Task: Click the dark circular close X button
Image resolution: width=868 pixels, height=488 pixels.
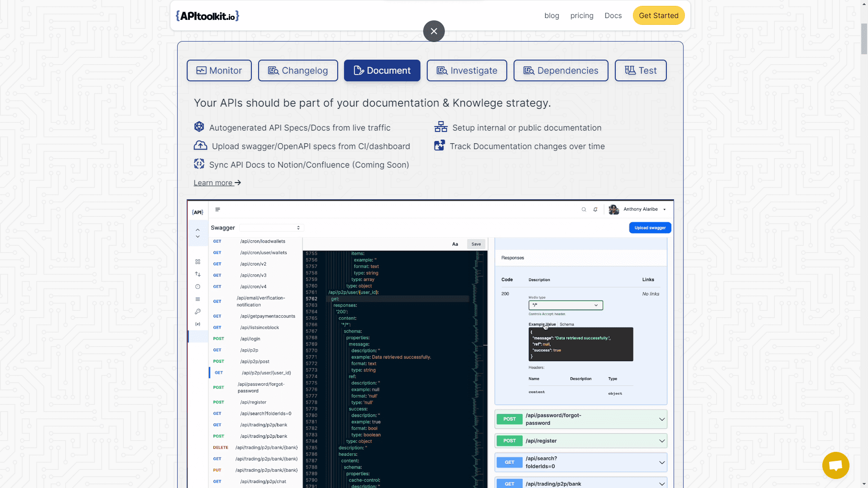Action: pyautogui.click(x=434, y=31)
